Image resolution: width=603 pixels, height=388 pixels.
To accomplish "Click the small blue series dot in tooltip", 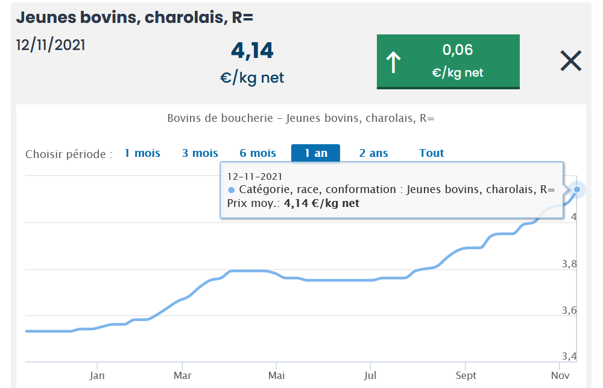I will click(x=231, y=190).
